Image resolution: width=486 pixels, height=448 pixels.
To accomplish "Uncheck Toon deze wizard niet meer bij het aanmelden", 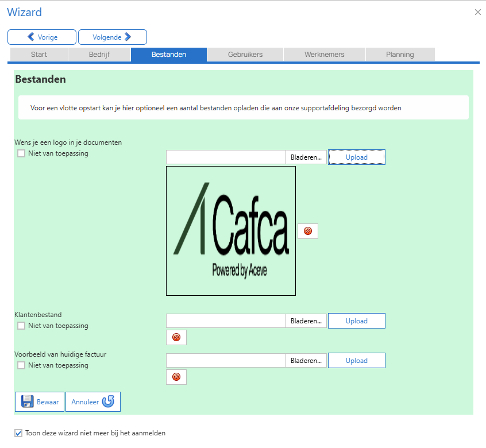I will coord(18,433).
